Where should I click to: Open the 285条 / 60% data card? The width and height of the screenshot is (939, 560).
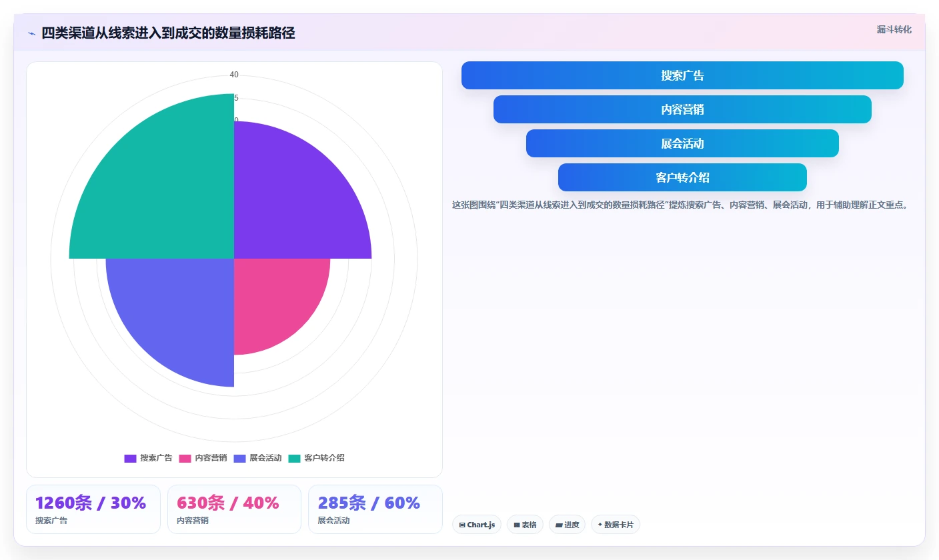[x=375, y=509]
